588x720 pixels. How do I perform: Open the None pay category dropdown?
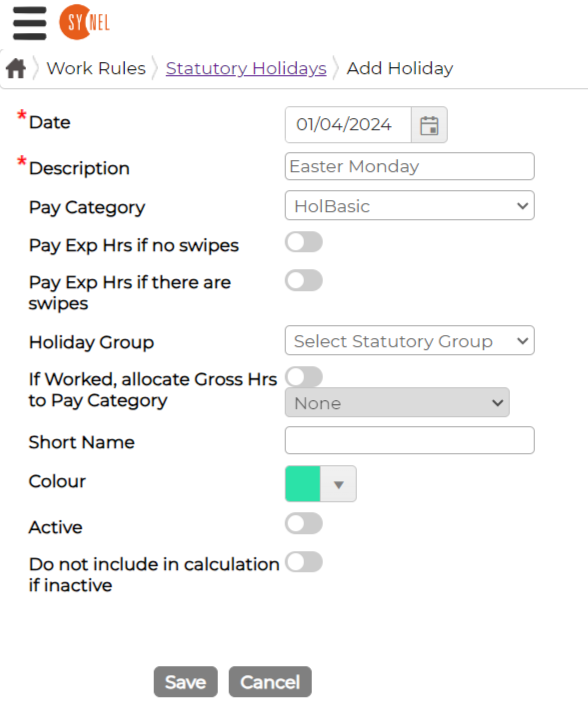coord(397,402)
